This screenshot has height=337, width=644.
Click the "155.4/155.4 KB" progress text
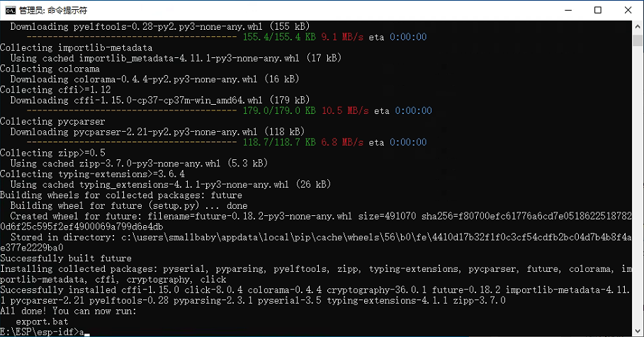click(x=279, y=37)
